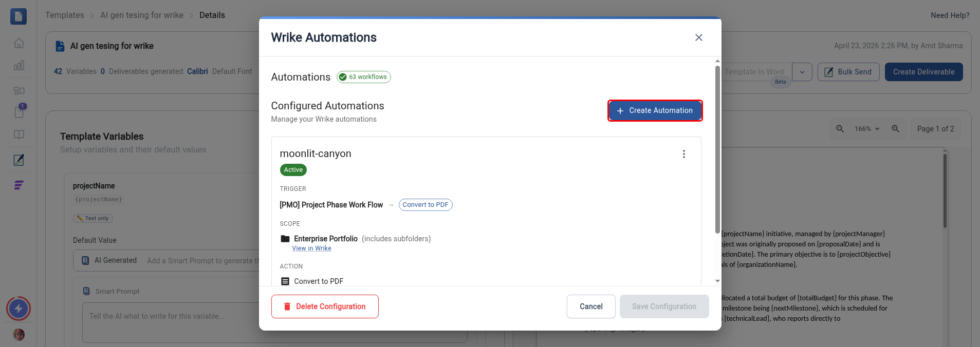The width and height of the screenshot is (980, 347).
Task: Click the Enterprise Portfolio folder icon
Action: pyautogui.click(x=285, y=239)
